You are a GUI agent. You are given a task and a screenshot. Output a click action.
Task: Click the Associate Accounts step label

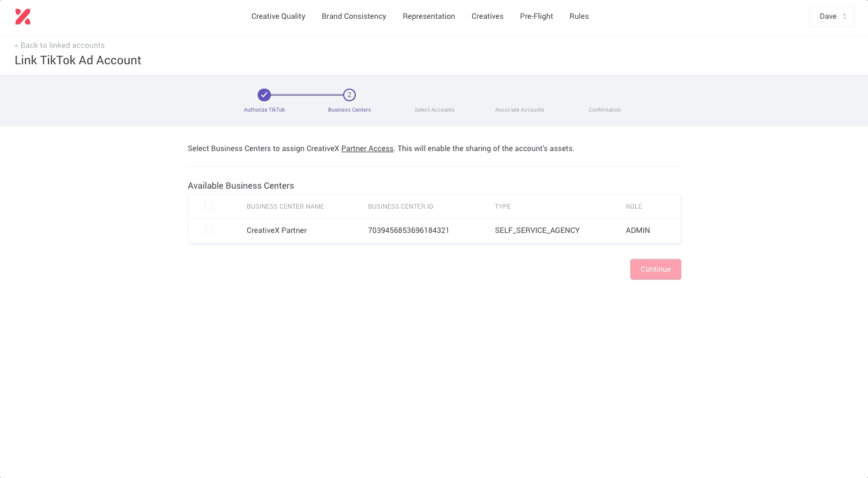pyautogui.click(x=519, y=110)
